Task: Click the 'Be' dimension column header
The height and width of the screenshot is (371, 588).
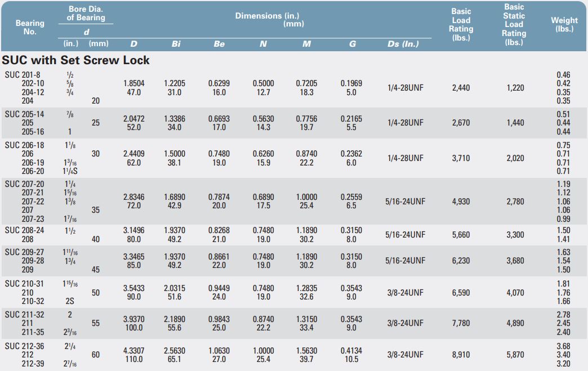Action: click(219, 44)
